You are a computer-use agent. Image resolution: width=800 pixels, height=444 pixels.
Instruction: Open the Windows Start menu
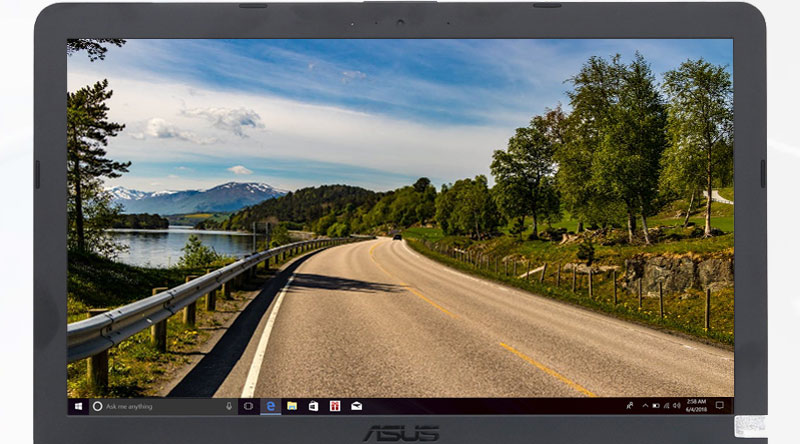pos(78,406)
